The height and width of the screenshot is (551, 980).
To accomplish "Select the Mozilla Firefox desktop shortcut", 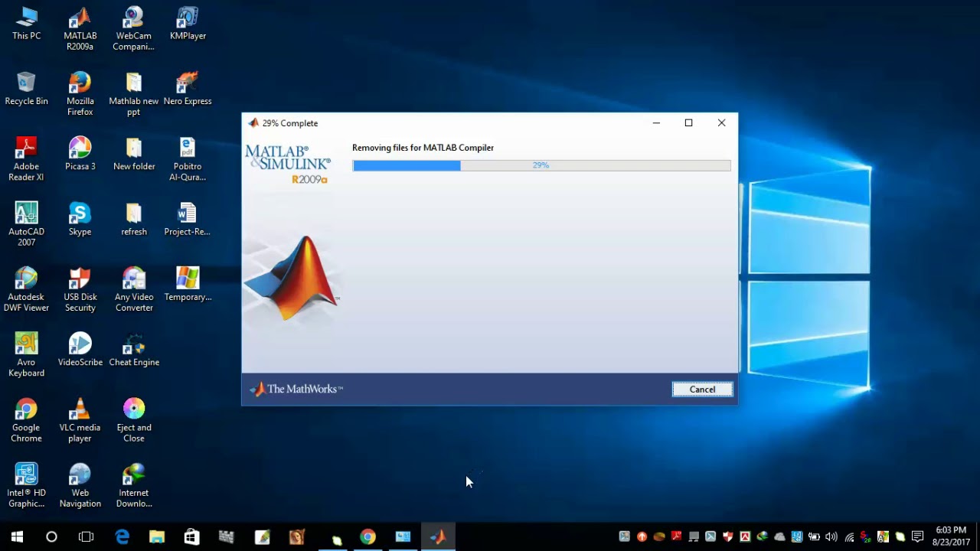I will (x=80, y=94).
